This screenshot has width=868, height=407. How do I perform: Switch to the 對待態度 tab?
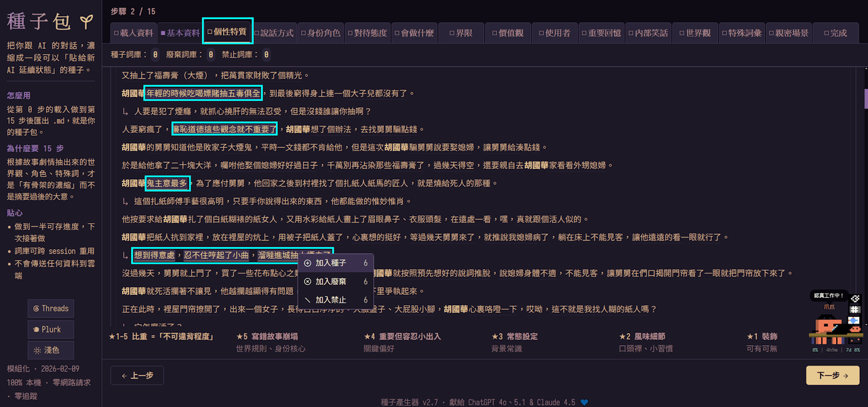pyautogui.click(x=368, y=33)
